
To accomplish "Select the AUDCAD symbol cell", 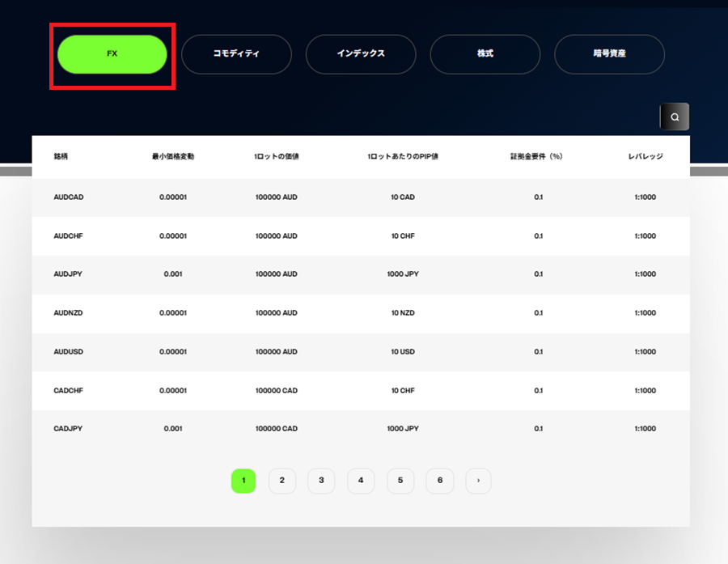I will [x=69, y=197].
